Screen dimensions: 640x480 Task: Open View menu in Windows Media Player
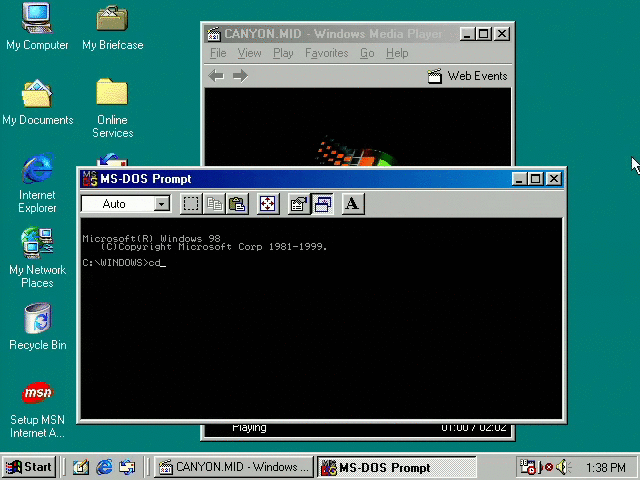pyautogui.click(x=249, y=53)
